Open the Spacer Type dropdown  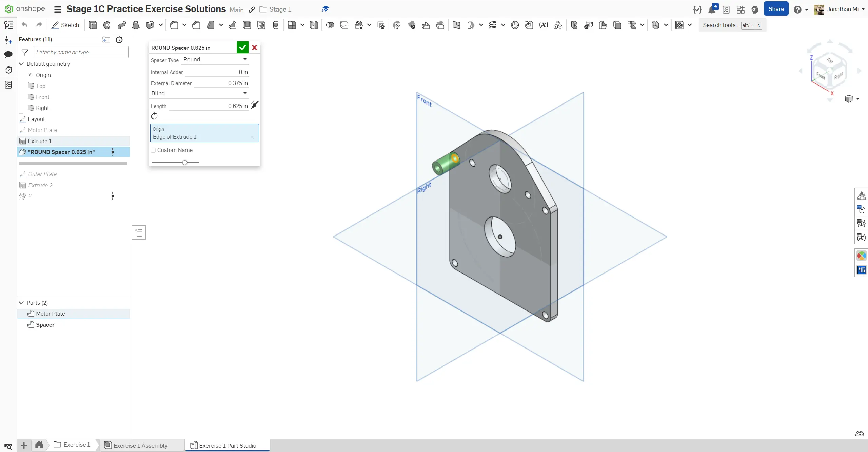click(x=215, y=59)
